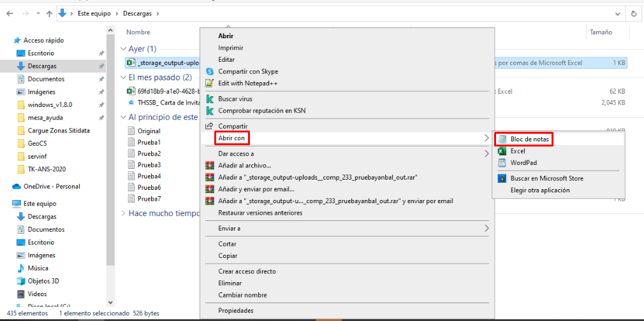Open windows_v1.8.0 folder in sidebar

coord(50,104)
